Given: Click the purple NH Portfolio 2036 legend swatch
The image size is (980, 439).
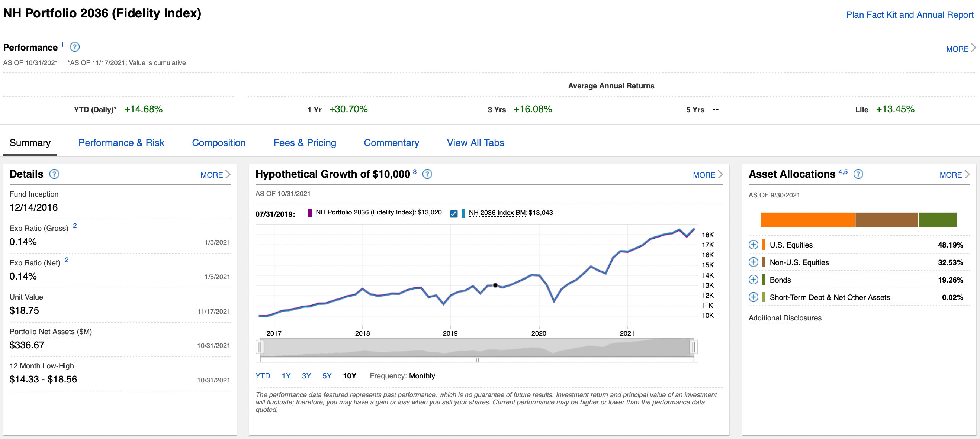Looking at the screenshot, I should (310, 213).
